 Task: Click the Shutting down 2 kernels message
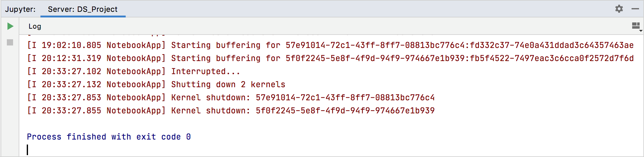[228, 84]
